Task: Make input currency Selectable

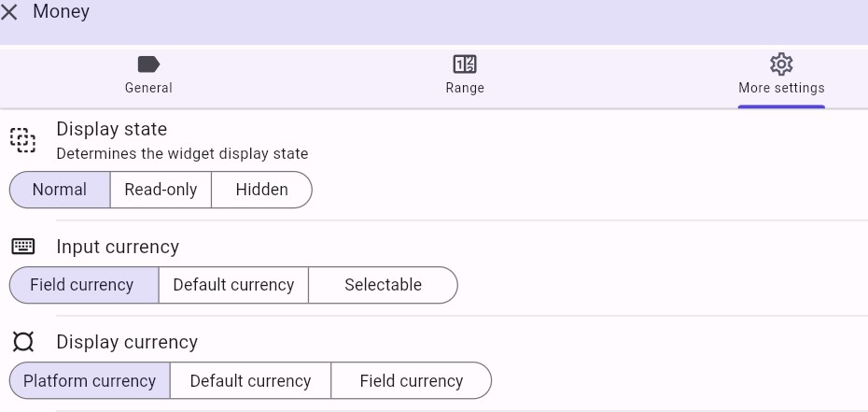Action: 383,285
